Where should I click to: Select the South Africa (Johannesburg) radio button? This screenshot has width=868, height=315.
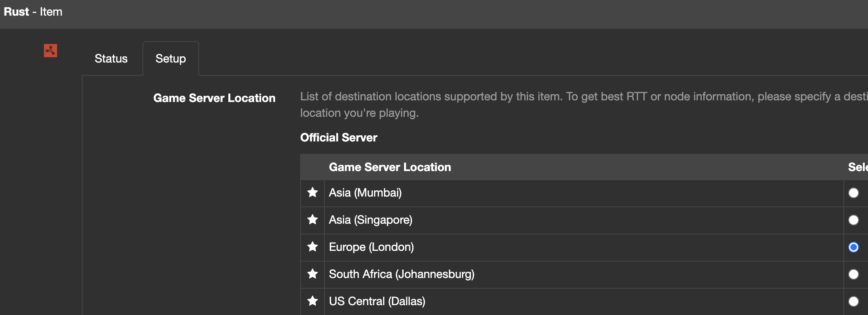[854, 274]
